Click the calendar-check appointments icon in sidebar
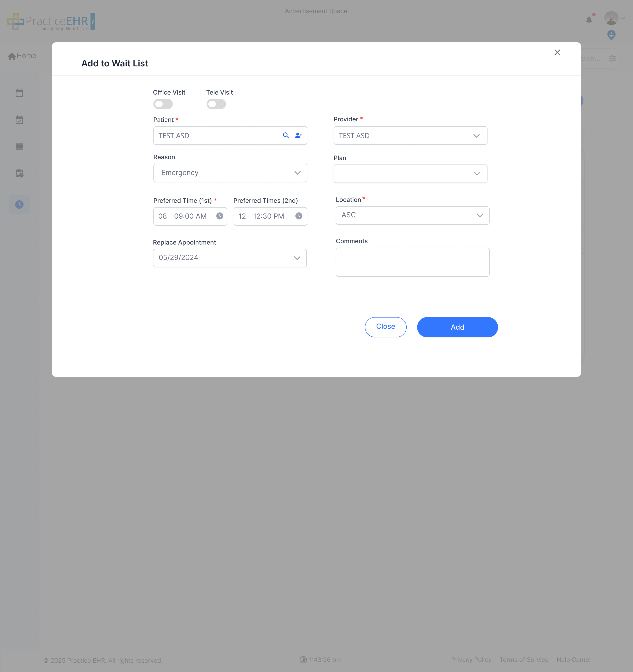The image size is (633, 672). coord(19,119)
